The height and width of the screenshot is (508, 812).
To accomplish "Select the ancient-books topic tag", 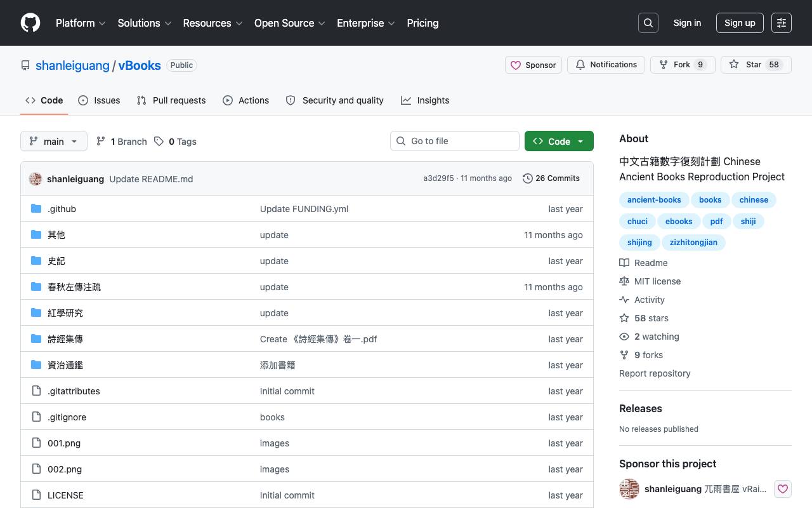I will [x=654, y=200].
